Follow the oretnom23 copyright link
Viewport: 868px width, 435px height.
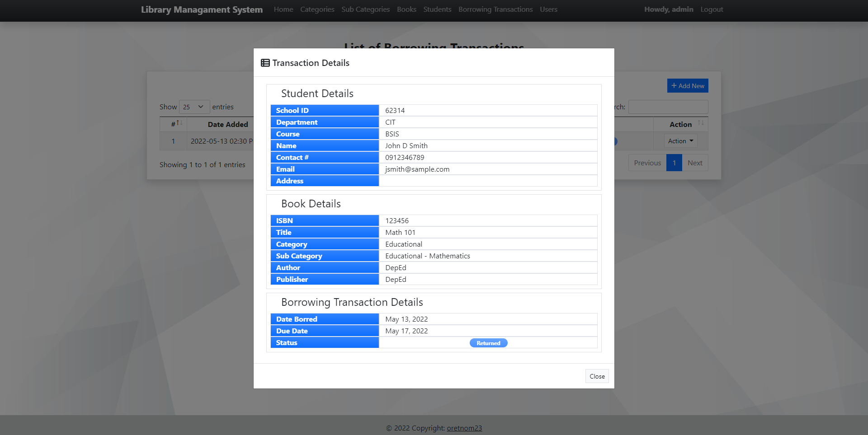(464, 428)
